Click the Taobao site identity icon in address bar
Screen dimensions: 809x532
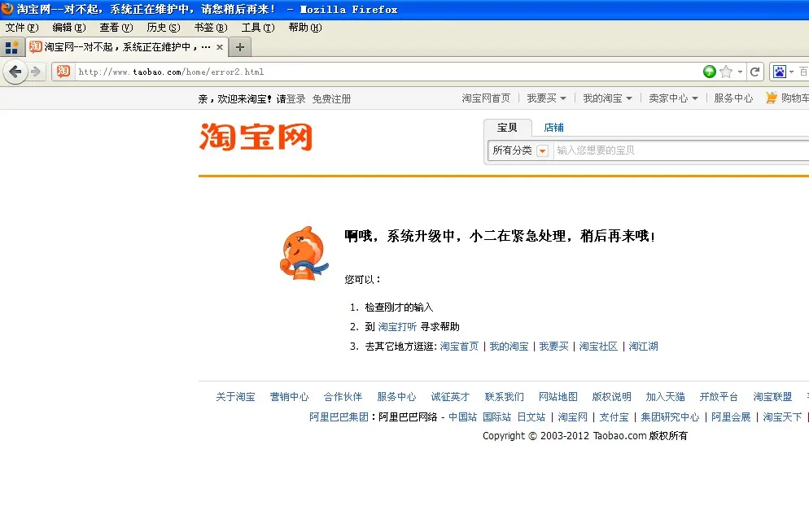click(63, 71)
